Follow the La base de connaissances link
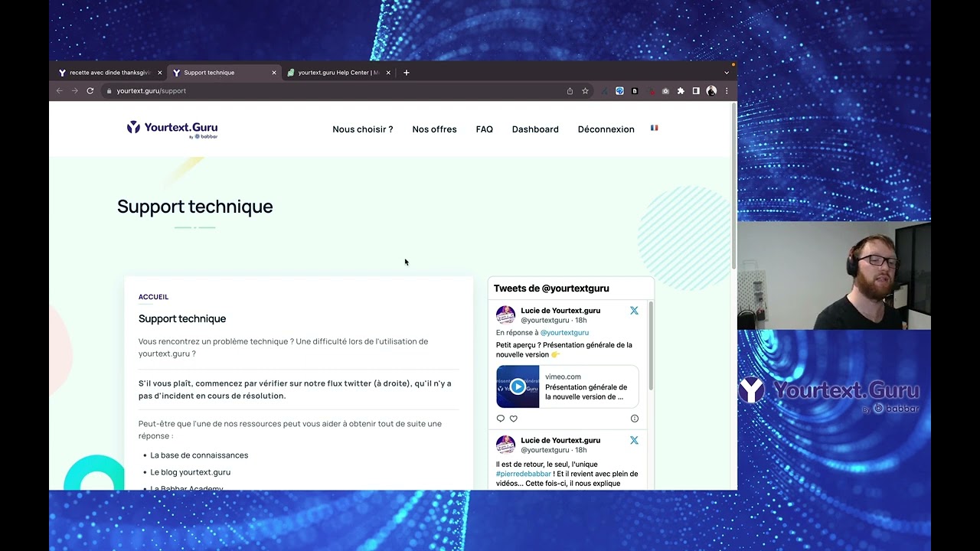 (x=199, y=455)
